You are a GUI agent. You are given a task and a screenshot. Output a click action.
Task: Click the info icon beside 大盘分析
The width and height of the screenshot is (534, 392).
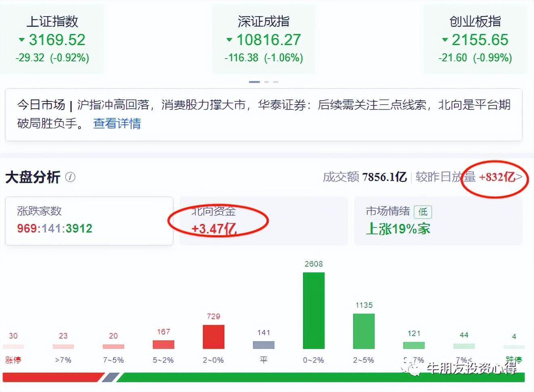70,177
